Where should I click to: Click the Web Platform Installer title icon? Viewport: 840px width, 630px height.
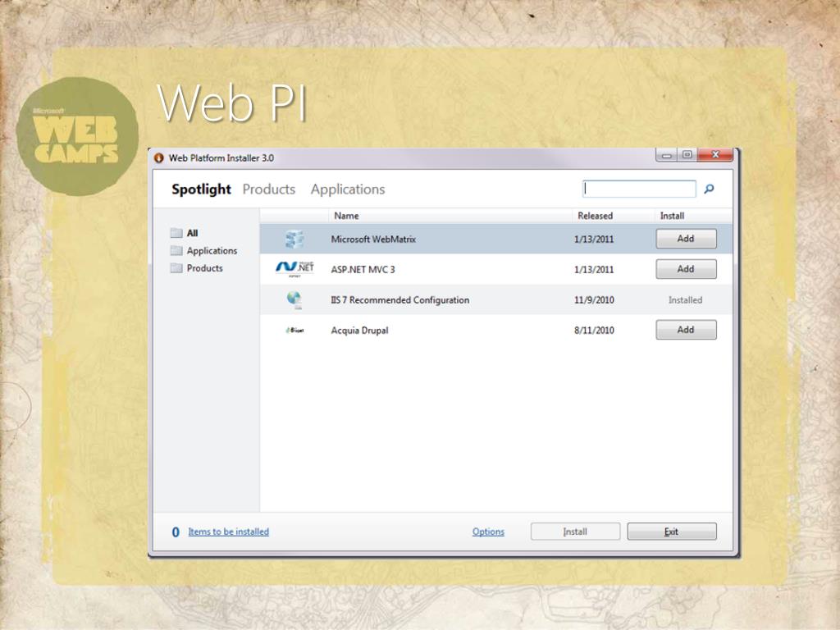158,158
